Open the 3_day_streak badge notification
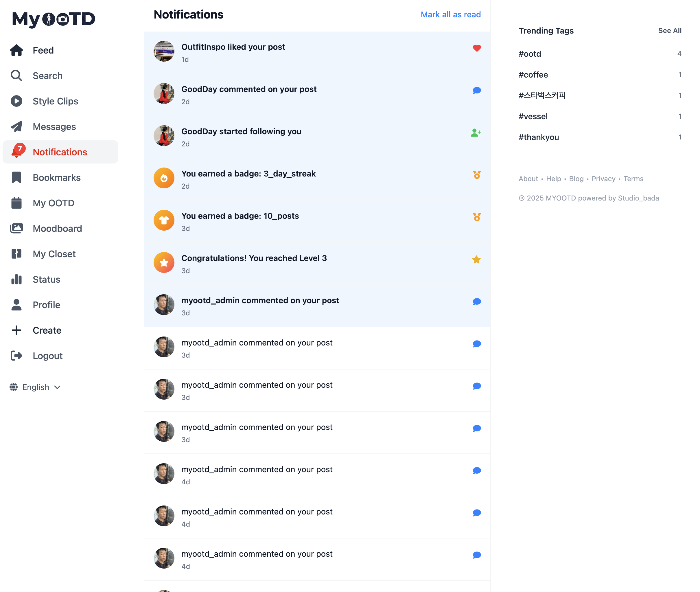The width and height of the screenshot is (700, 592). pos(248,174)
